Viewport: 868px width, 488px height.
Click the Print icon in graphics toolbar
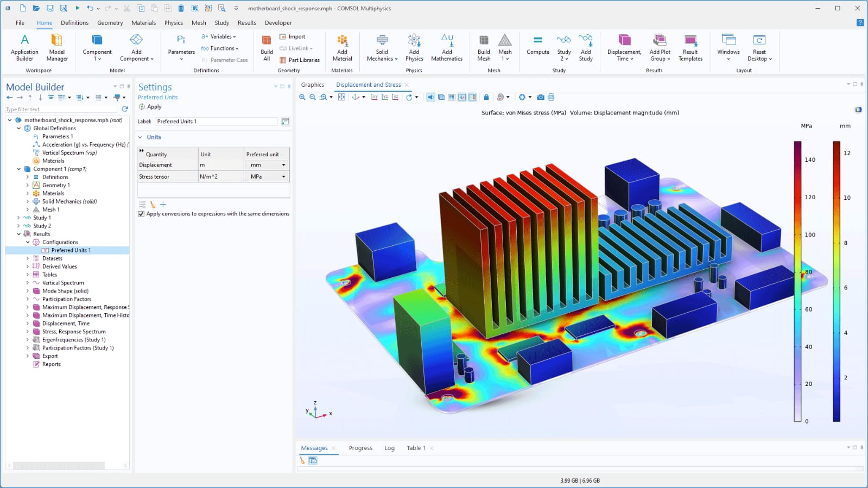click(551, 97)
